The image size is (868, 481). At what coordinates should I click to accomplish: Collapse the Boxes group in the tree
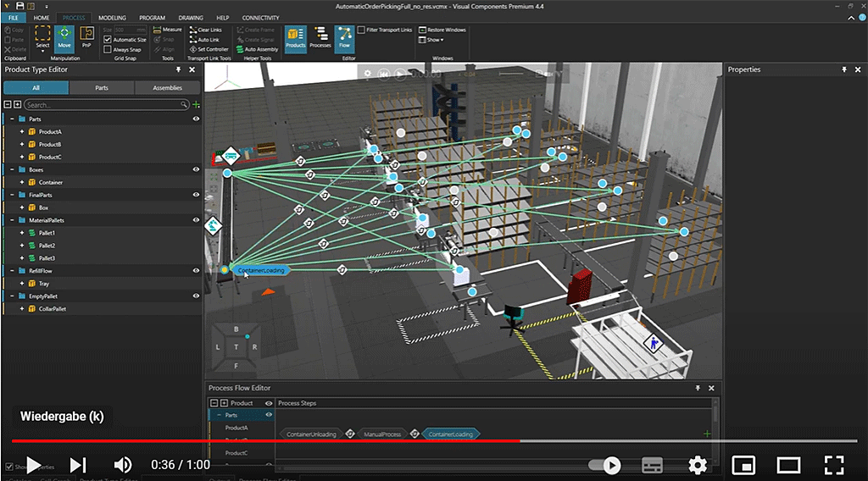(12, 169)
